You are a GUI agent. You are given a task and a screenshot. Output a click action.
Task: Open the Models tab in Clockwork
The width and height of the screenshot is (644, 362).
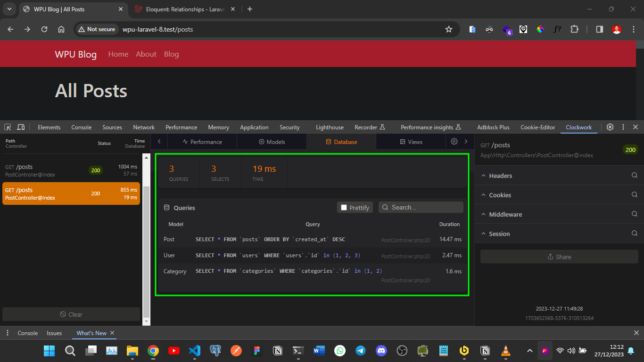[272, 142]
